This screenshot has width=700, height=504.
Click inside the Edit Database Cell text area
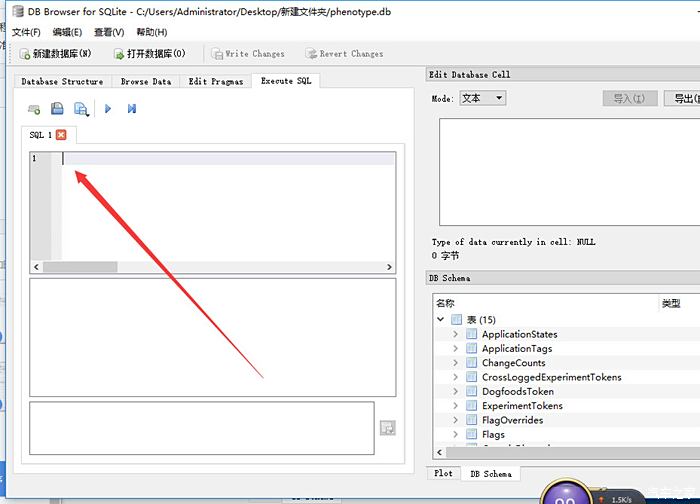click(570, 172)
